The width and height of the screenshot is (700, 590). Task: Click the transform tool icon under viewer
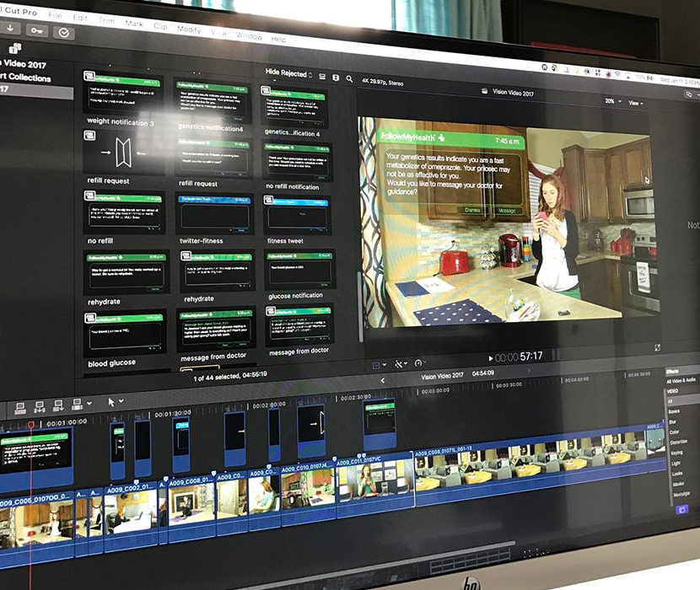(379, 365)
